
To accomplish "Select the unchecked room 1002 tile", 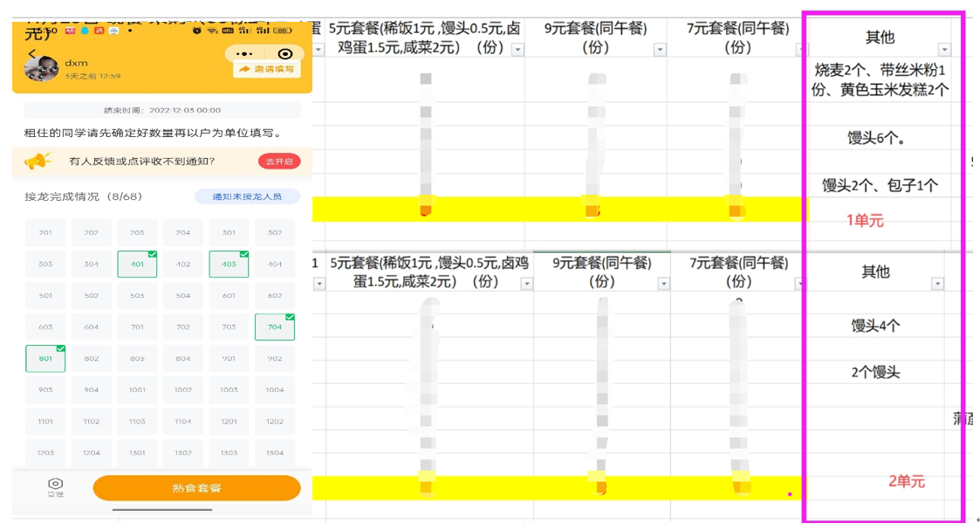I will (182, 390).
